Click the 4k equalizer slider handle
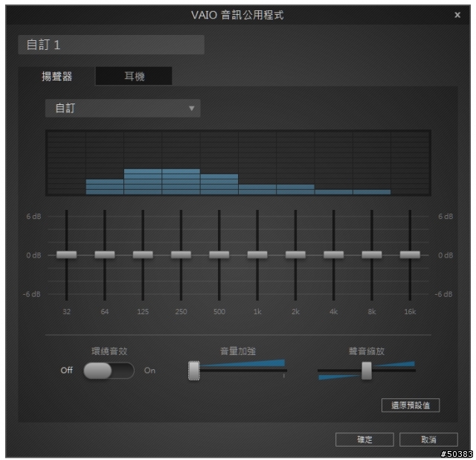 [334, 255]
